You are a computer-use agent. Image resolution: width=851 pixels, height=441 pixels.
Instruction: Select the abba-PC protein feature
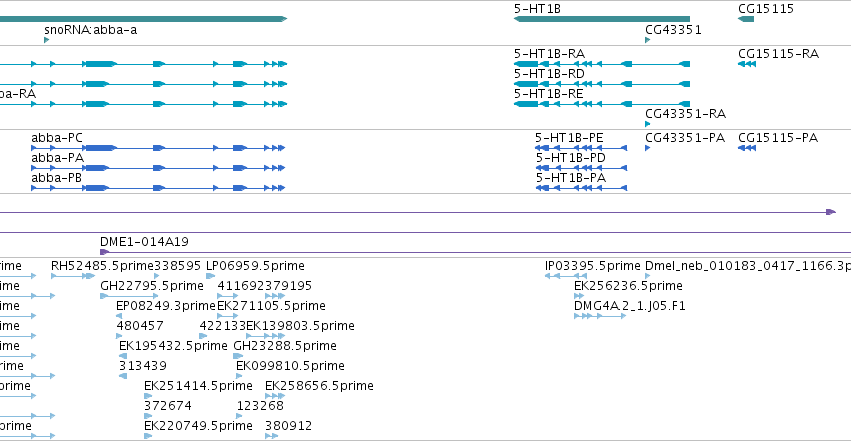pos(158,148)
